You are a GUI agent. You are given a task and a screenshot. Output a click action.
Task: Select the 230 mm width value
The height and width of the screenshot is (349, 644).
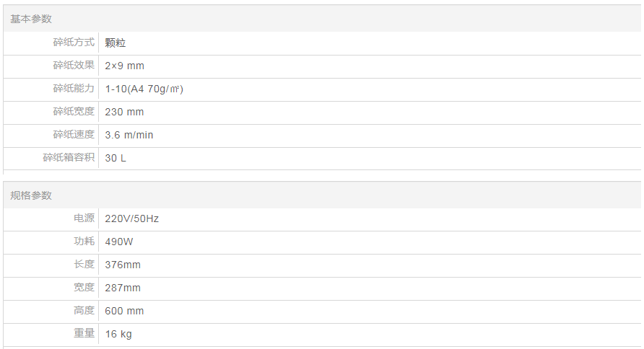[x=124, y=112]
